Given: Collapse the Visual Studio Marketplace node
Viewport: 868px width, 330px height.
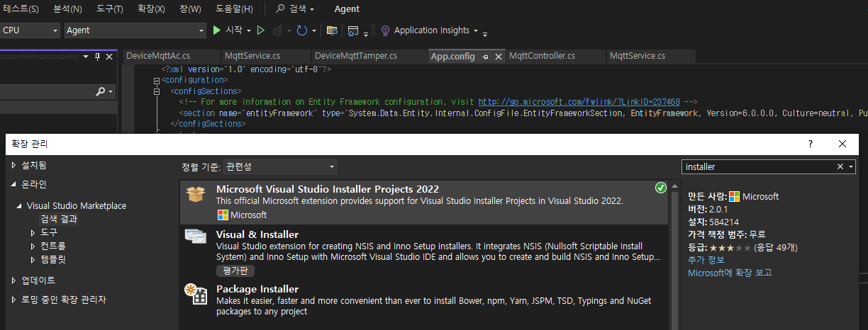Looking at the screenshot, I should (x=20, y=206).
